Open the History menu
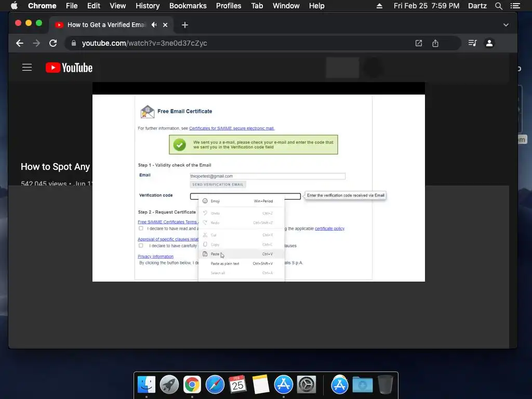This screenshot has height=399, width=532. [148, 6]
